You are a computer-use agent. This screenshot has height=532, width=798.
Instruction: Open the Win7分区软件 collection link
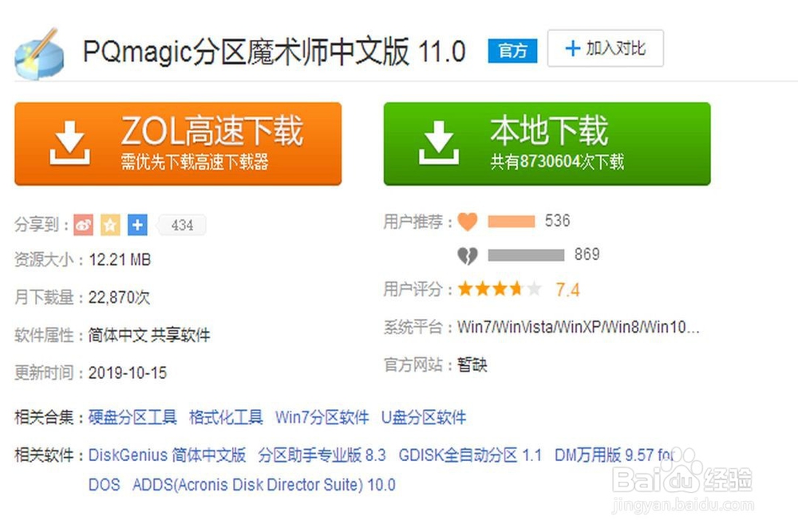322,418
